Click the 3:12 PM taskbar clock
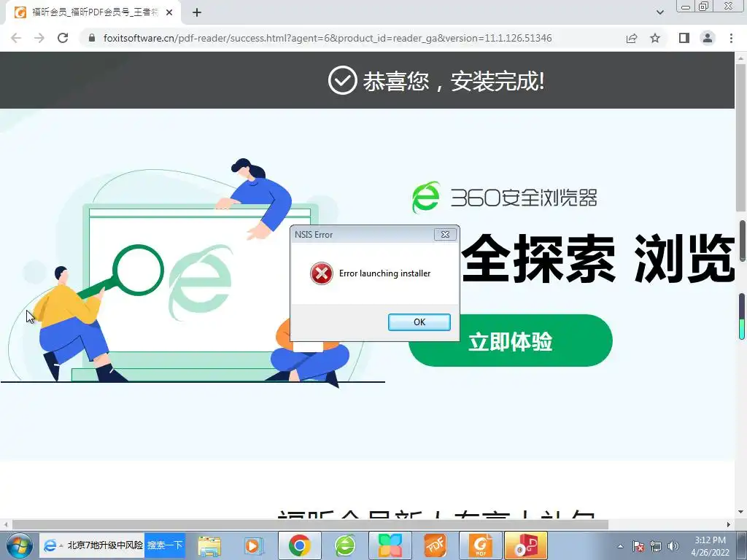 [x=710, y=540]
